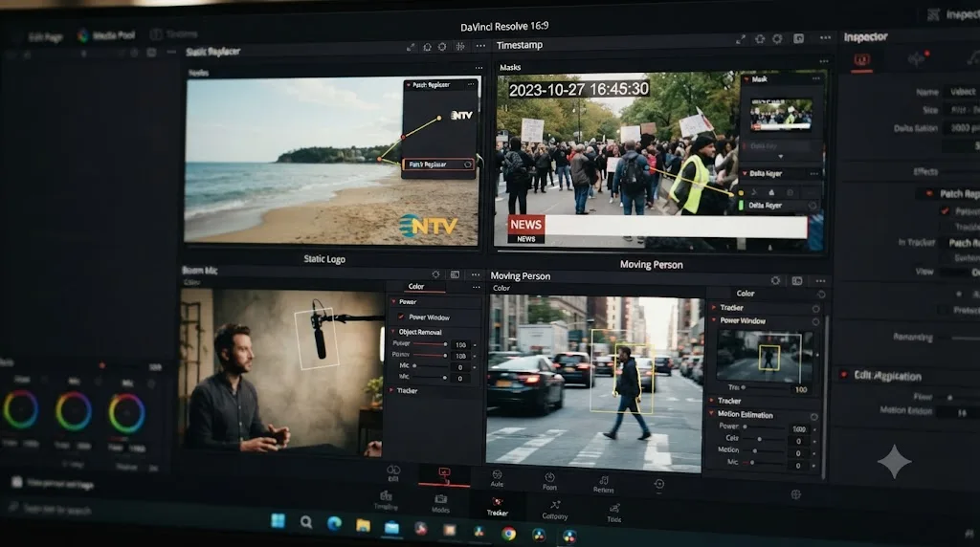
Task: Click the first gear icon in Timestamp header
Action: (x=760, y=38)
